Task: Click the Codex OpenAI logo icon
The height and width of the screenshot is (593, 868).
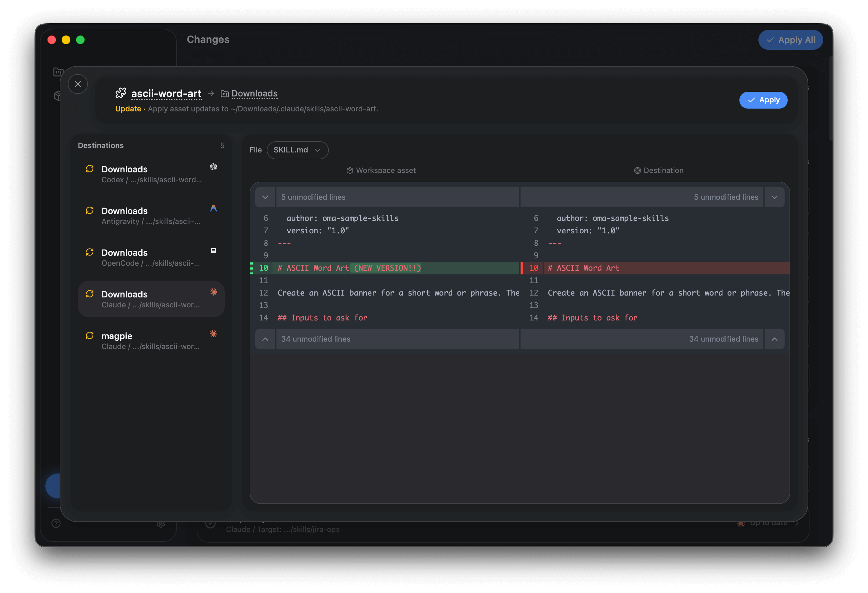Action: coord(214,167)
